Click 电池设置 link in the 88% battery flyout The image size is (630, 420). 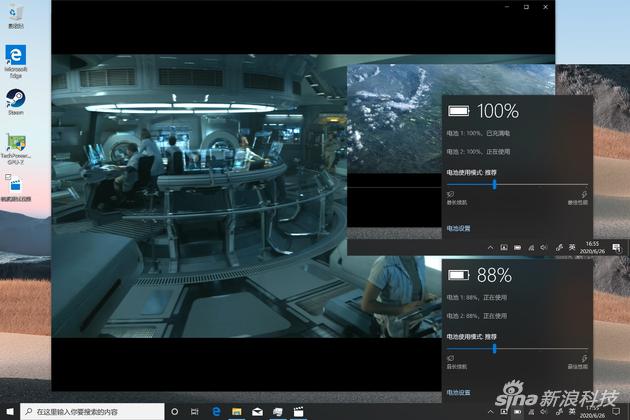458,393
